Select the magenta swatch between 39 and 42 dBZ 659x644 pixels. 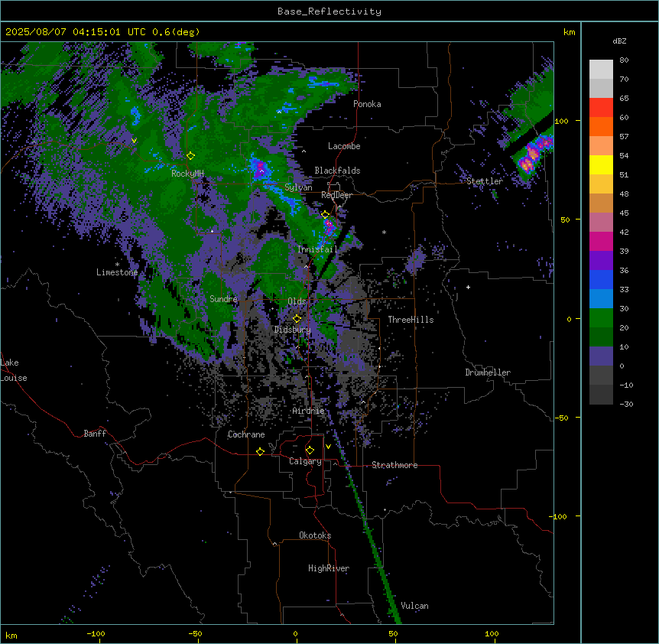(601, 241)
